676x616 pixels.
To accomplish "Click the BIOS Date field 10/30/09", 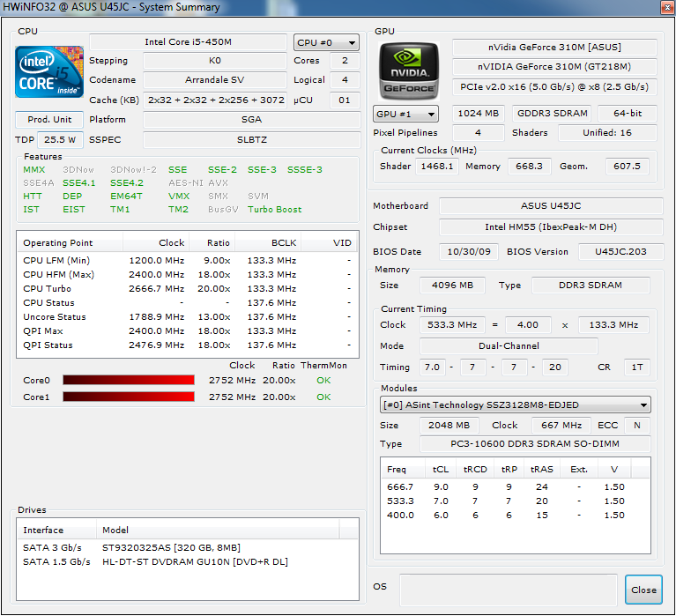I will click(469, 252).
